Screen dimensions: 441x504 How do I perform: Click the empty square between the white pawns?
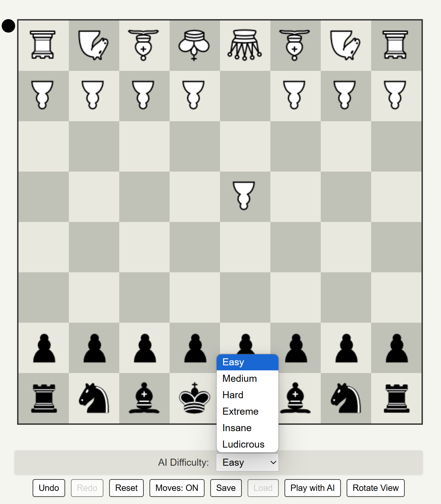[245, 96]
